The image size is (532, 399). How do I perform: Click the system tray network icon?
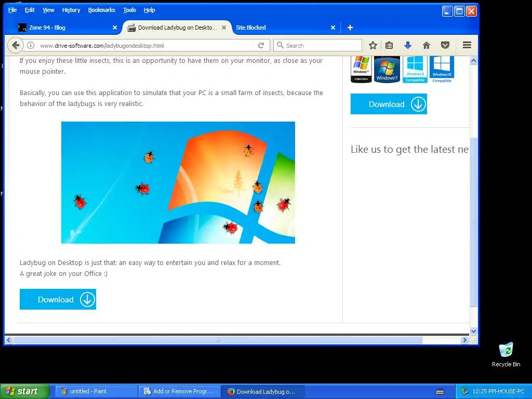464,391
